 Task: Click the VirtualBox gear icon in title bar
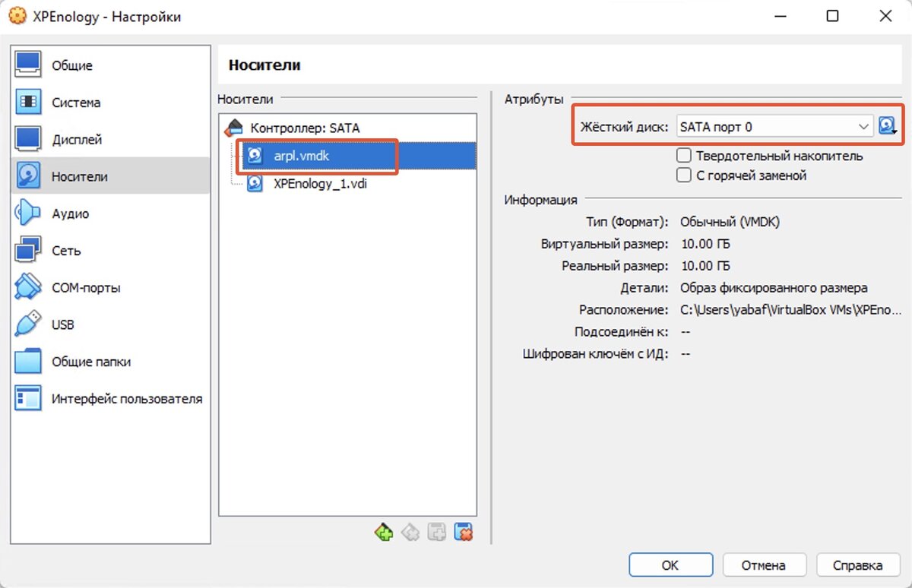point(16,16)
